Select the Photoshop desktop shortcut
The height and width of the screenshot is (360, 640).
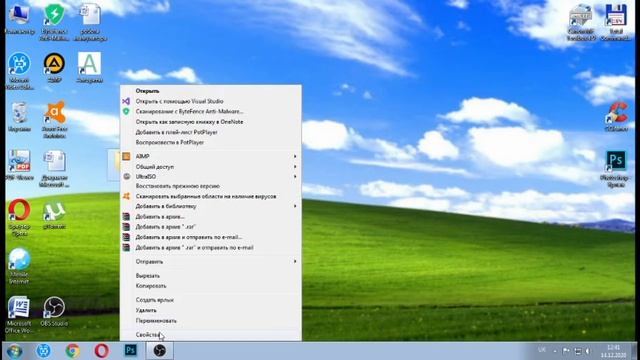(x=616, y=169)
